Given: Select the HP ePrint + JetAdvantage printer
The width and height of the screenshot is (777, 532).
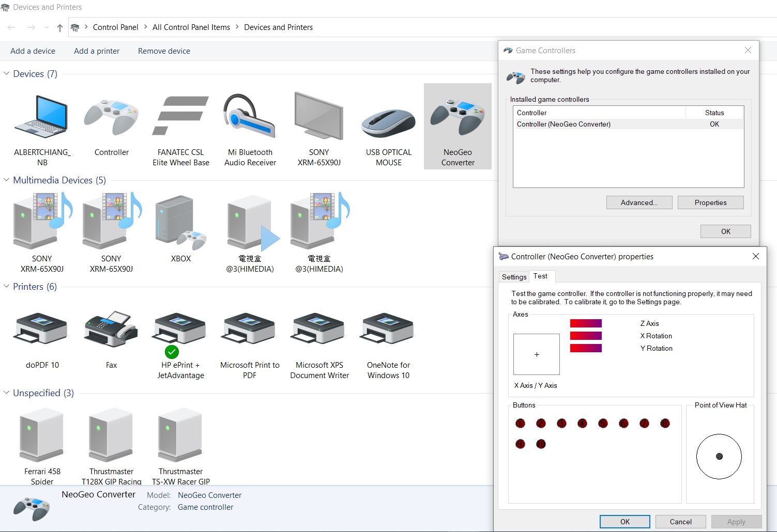Looking at the screenshot, I should pos(180,331).
